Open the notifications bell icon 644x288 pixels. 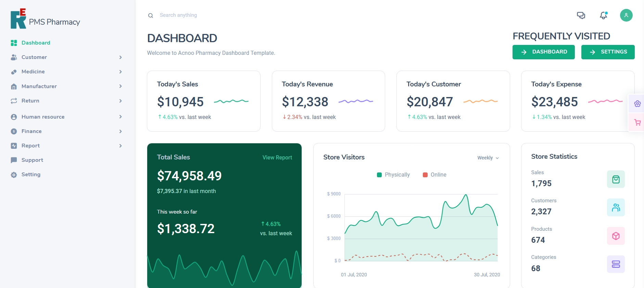(x=604, y=15)
